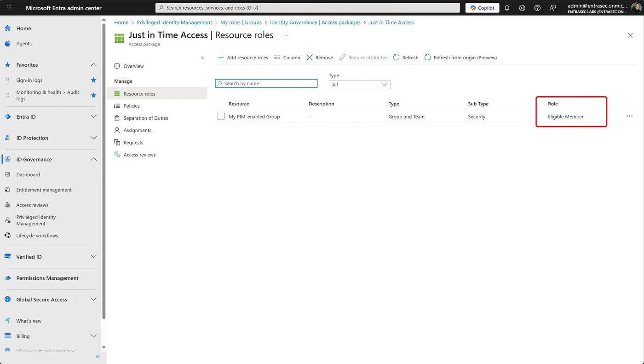Image resolution: width=644 pixels, height=364 pixels.
Task: Unfavorite Monitoring & health Audit logs star
Action: pos(93,95)
